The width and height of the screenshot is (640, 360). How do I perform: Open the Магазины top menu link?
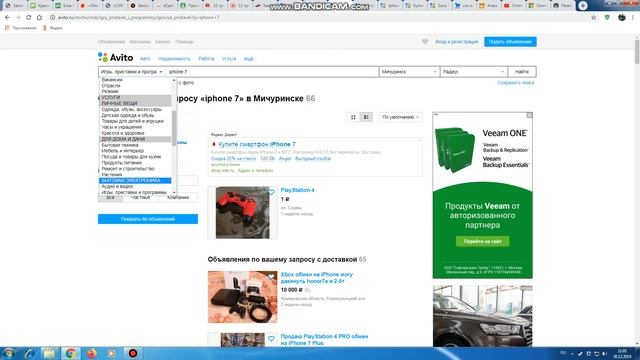(140, 42)
